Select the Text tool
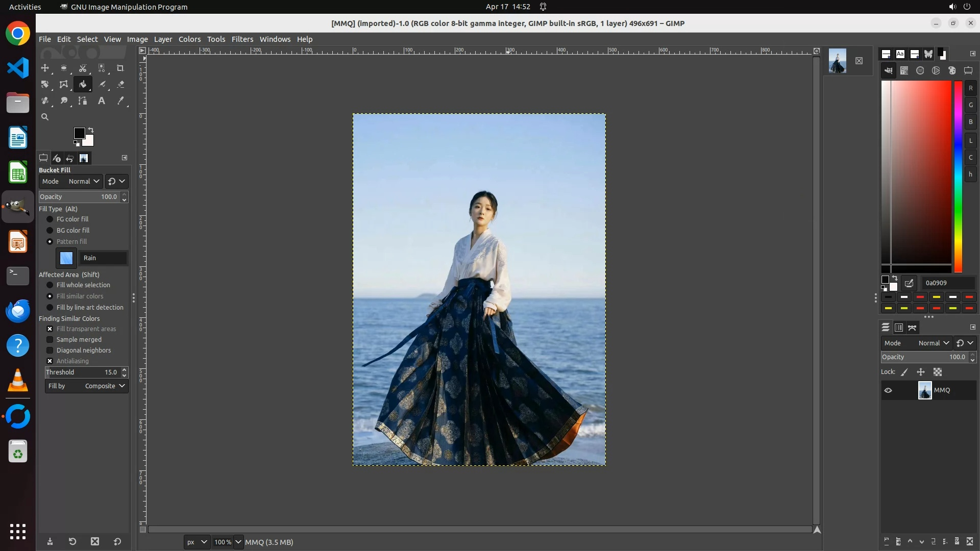 point(102,101)
